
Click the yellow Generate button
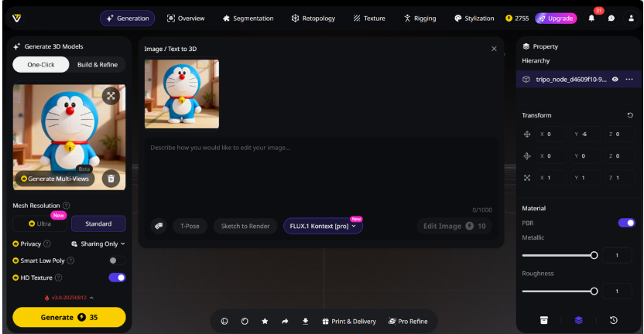click(x=69, y=317)
